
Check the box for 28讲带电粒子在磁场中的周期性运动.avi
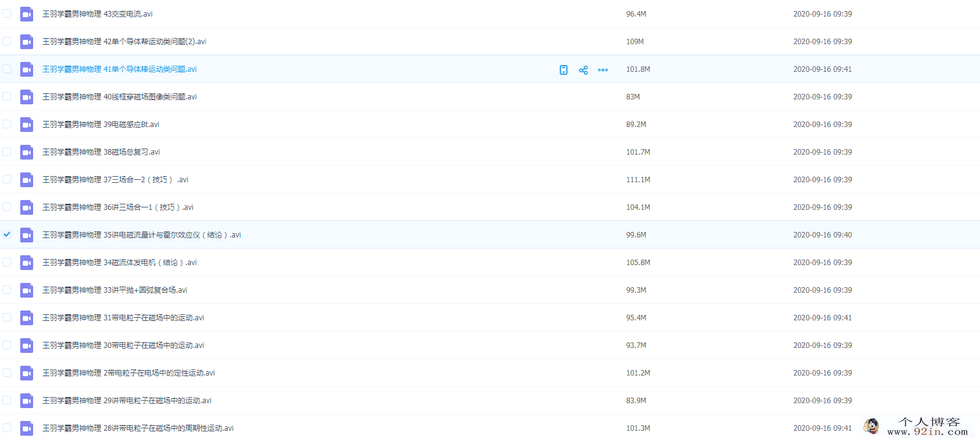pos(7,428)
